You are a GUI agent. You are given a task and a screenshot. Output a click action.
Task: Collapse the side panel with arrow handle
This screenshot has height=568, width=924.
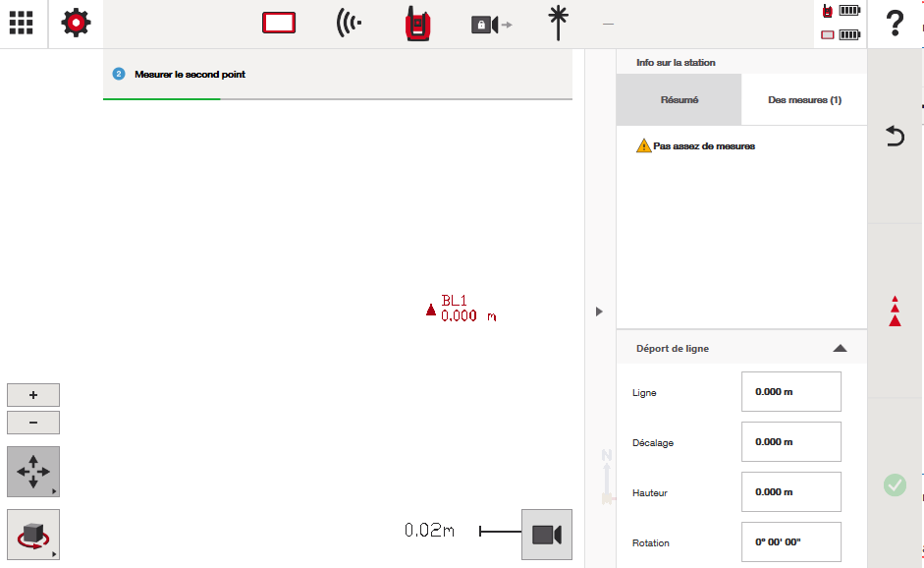[x=599, y=312]
